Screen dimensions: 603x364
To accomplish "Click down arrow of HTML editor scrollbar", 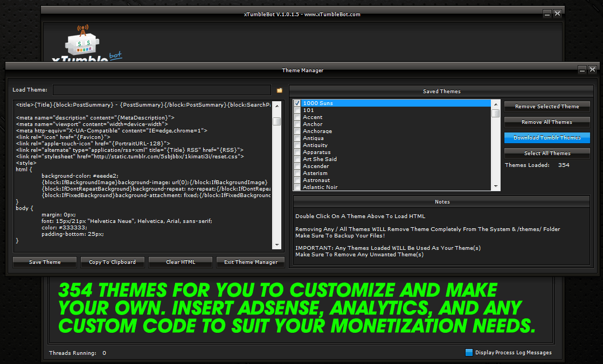I will [276, 245].
